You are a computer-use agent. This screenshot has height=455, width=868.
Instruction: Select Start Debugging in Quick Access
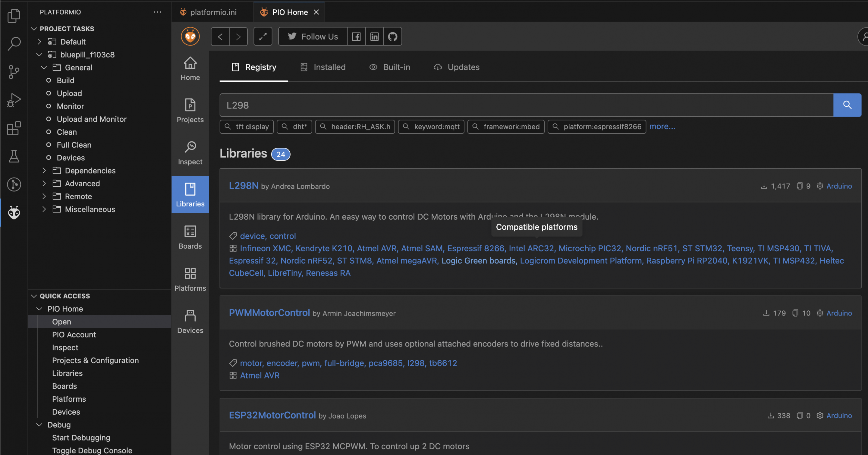[81, 438]
